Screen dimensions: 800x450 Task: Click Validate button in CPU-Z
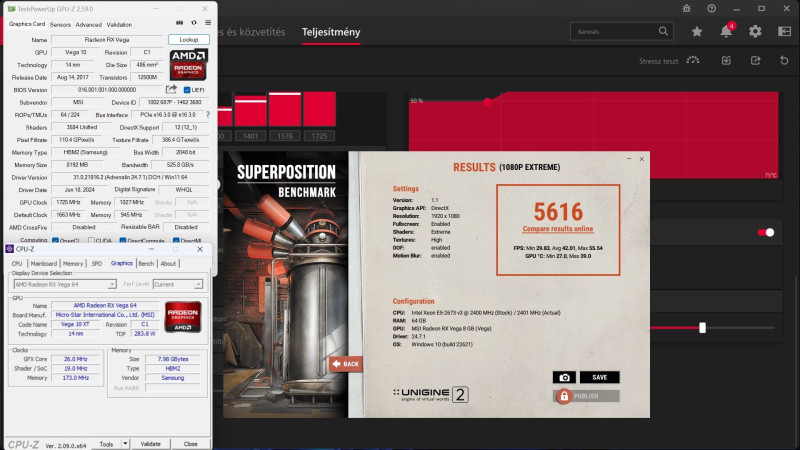click(x=150, y=443)
